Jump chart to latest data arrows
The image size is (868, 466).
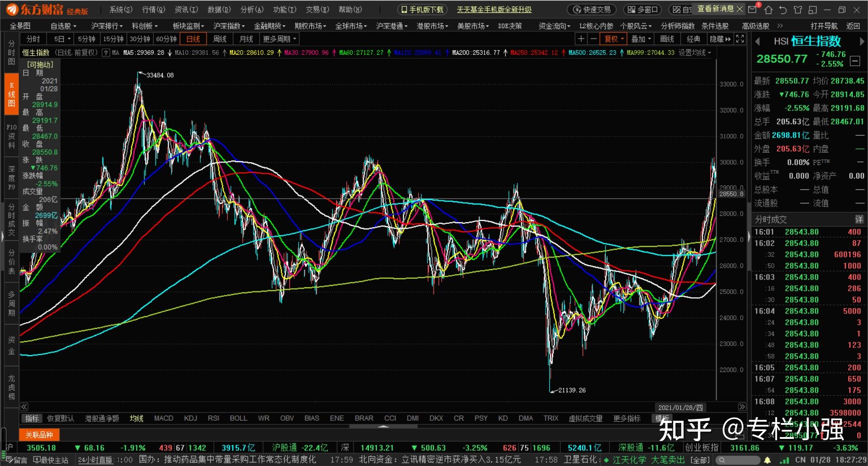(x=742, y=407)
